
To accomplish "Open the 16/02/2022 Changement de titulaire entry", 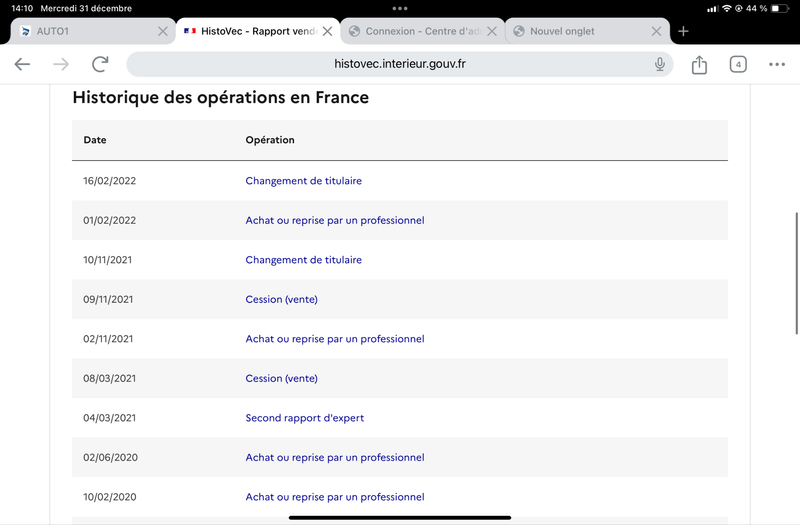I will point(303,181).
